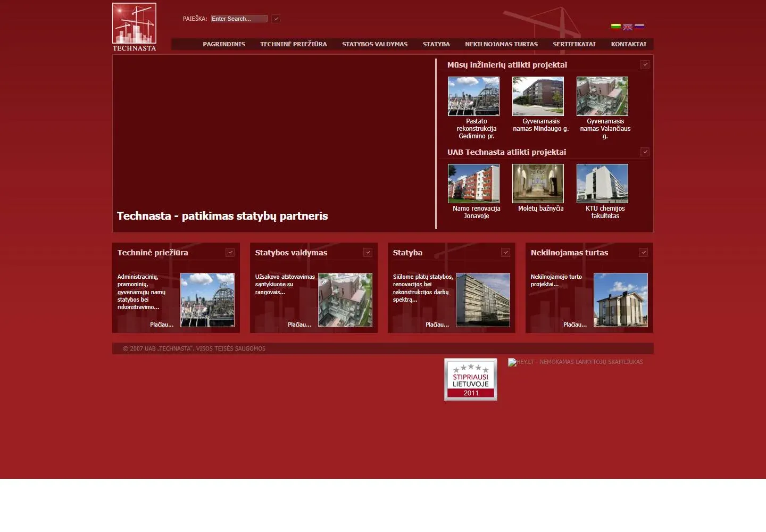Open Namo renovacija Jonavoje thumbnail

[473, 184]
